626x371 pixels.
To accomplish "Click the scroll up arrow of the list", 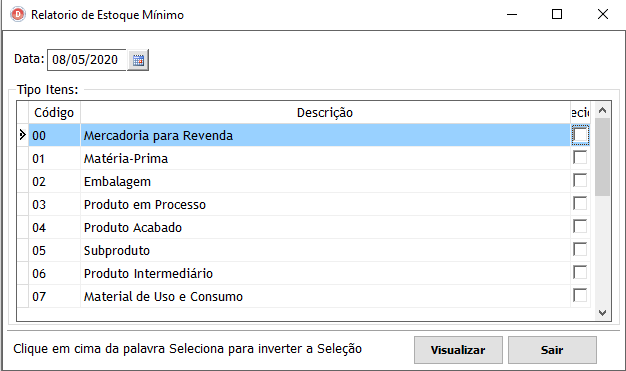I will pos(602,110).
